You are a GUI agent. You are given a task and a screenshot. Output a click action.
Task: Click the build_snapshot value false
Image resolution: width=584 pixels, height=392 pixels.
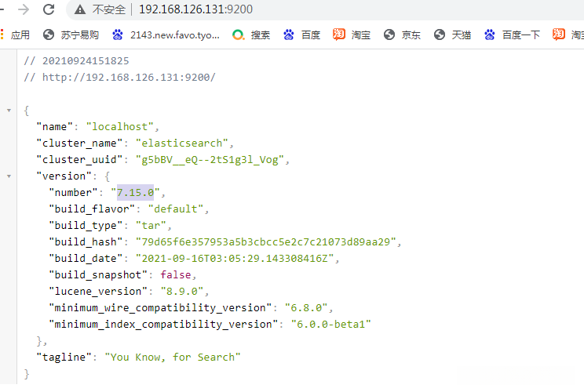176,275
